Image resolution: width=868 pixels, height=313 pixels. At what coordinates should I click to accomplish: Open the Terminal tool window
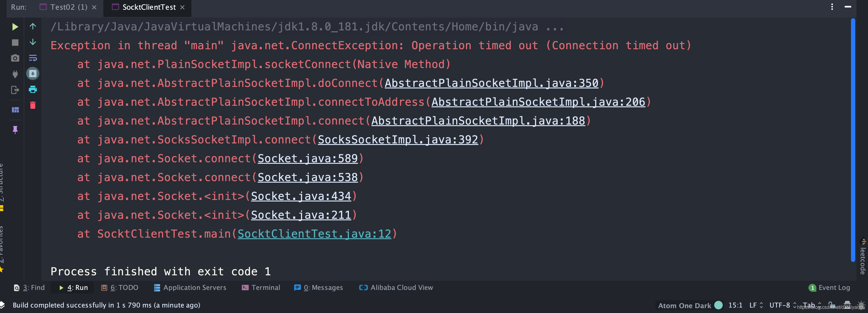pyautogui.click(x=261, y=287)
